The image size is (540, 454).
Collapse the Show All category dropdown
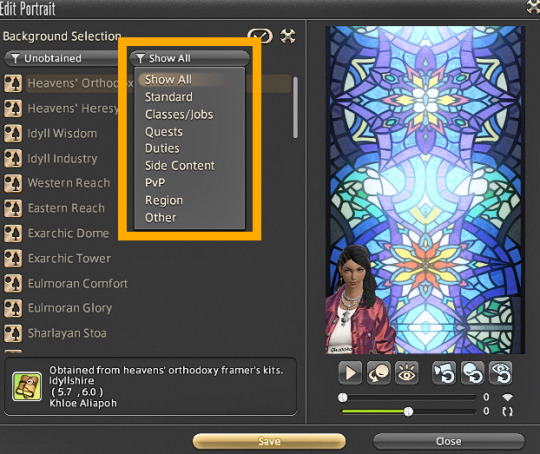(x=189, y=58)
